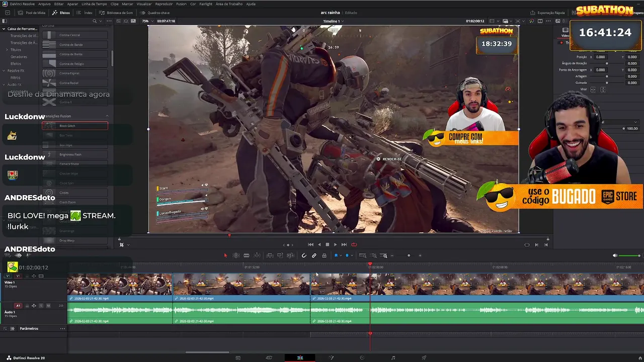This screenshot has width=644, height=362.
Task: Open the Linha de Tempo menu
Action: pos(94,4)
